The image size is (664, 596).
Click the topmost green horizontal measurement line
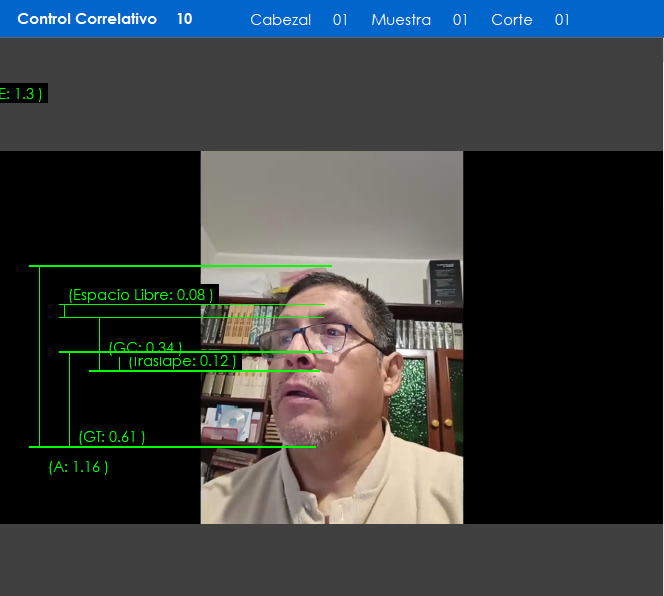tap(180, 266)
